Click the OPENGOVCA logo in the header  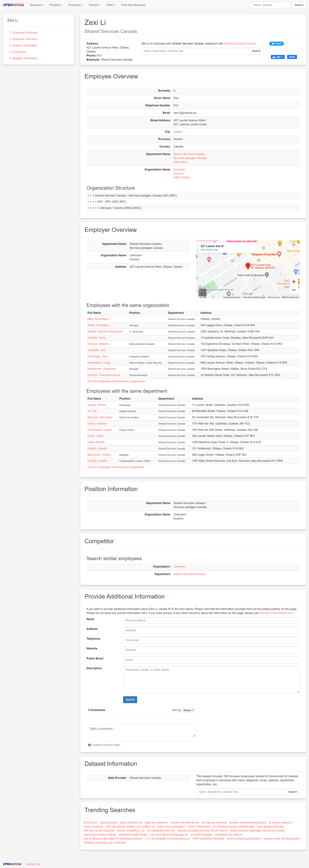tap(14, 5)
